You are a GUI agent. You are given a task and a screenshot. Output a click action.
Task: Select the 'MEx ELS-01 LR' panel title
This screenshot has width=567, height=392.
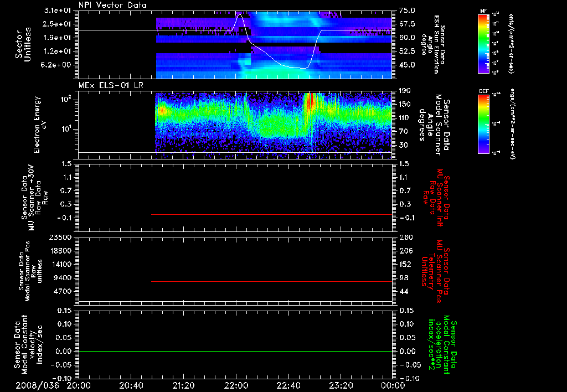pos(111,85)
